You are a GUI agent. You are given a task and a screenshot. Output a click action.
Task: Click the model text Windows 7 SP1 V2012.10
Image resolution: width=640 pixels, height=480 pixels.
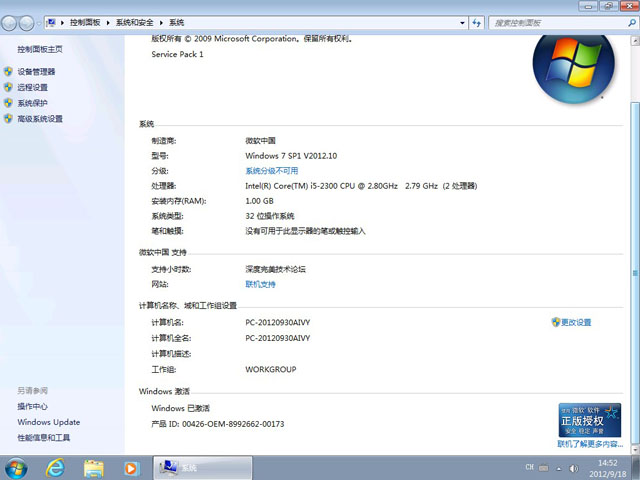[291, 156]
